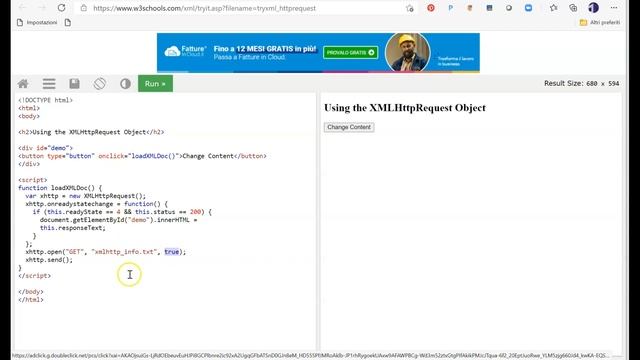The image size is (640, 360).
Task: Click the worker photo in the ad banner
Action: coord(407,53)
